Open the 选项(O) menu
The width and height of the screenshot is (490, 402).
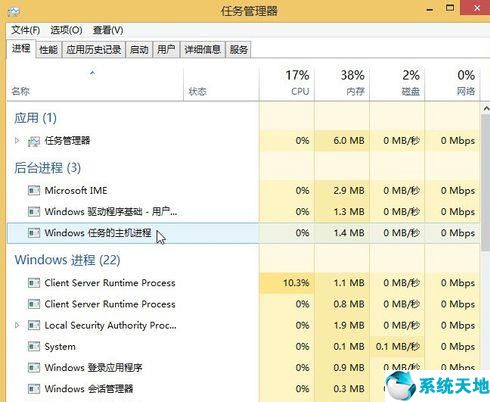pyautogui.click(x=66, y=30)
